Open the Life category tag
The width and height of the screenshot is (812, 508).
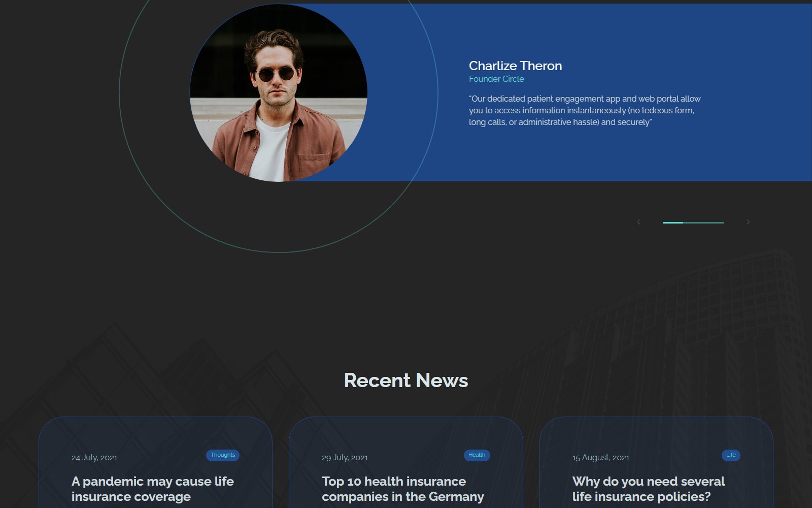click(x=731, y=455)
